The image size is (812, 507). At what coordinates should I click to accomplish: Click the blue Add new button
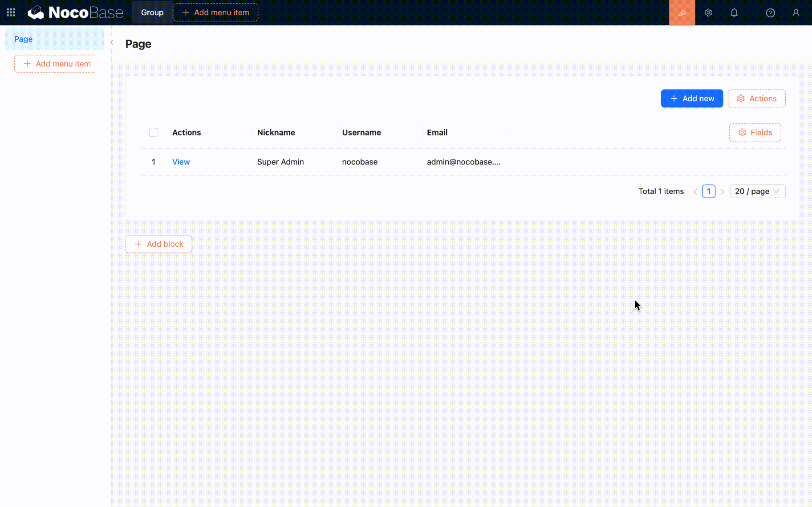tap(692, 98)
